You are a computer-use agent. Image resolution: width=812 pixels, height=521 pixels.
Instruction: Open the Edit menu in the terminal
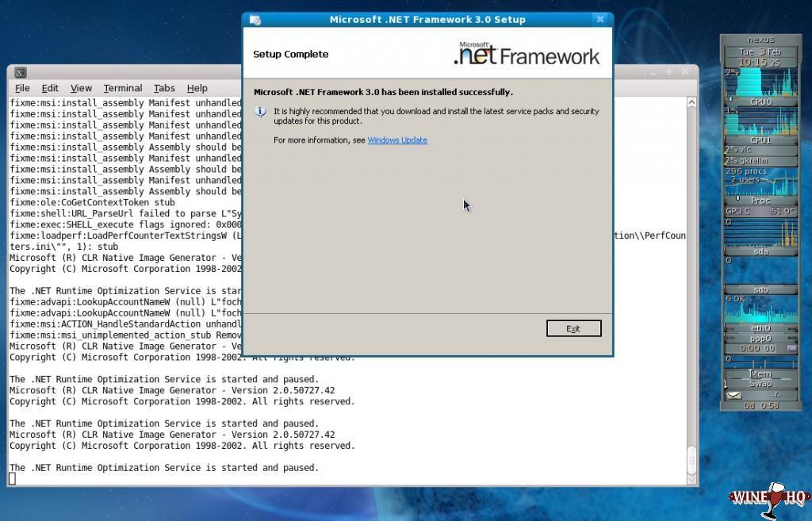[x=50, y=88]
